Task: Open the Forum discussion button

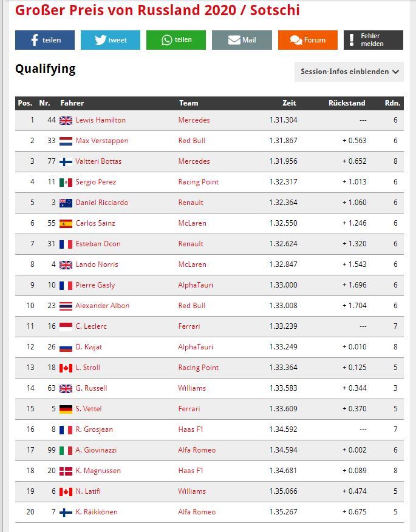Action: [308, 40]
